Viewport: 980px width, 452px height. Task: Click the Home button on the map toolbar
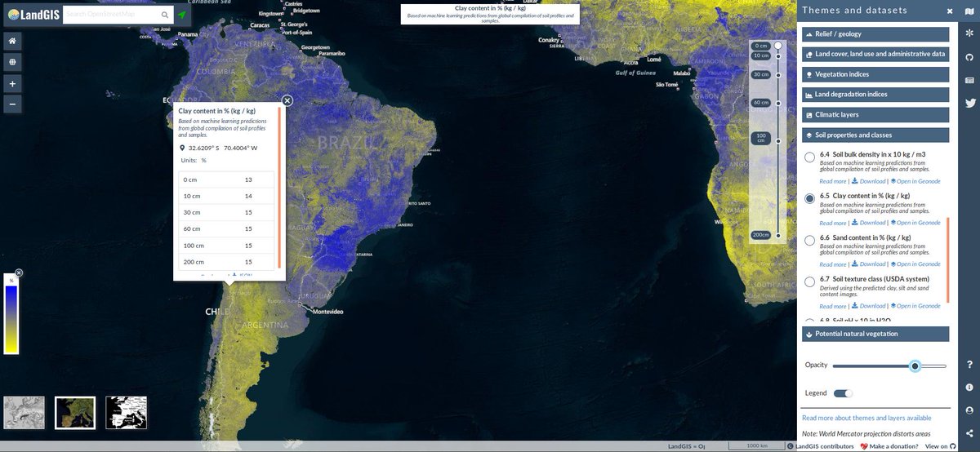pyautogui.click(x=12, y=41)
